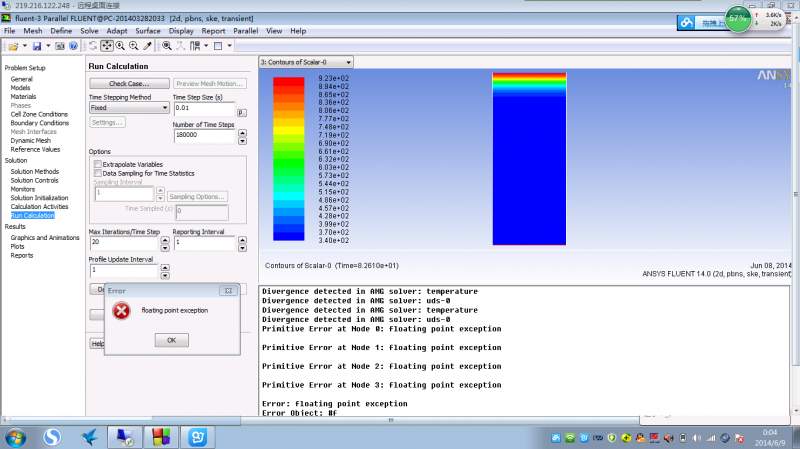Viewport: 800px width, 449px height.
Task: Click the Max Iterations/Time Step field
Action: point(124,242)
